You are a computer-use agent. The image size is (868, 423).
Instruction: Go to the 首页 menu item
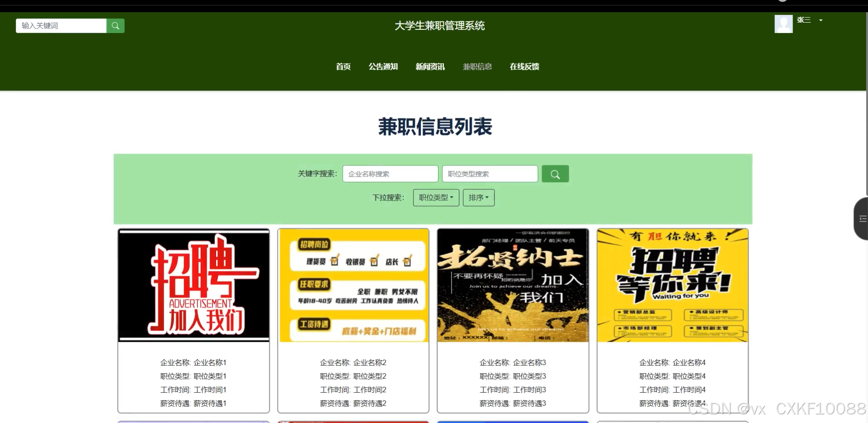[x=343, y=66]
